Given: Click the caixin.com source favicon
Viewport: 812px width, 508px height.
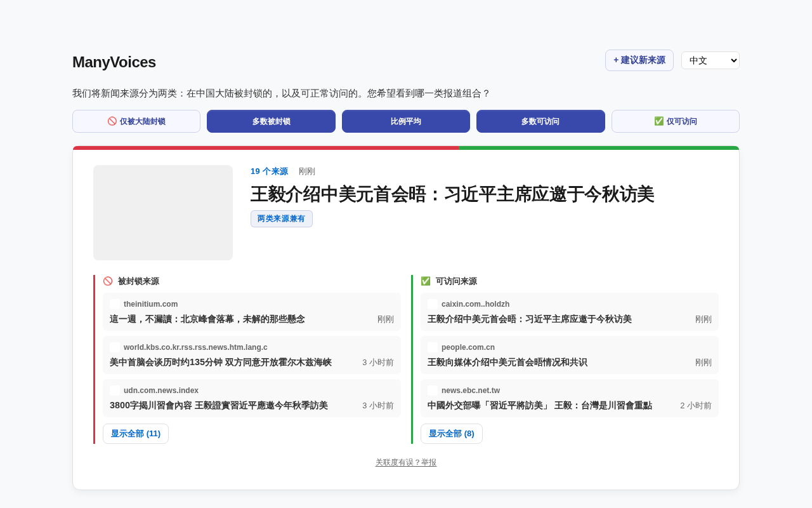Looking at the screenshot, I should (x=433, y=304).
